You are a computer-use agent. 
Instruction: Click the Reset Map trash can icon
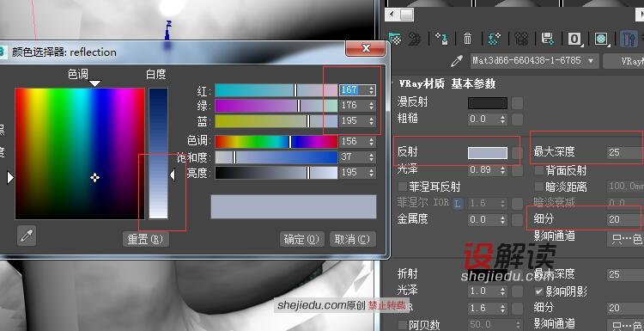(x=468, y=39)
